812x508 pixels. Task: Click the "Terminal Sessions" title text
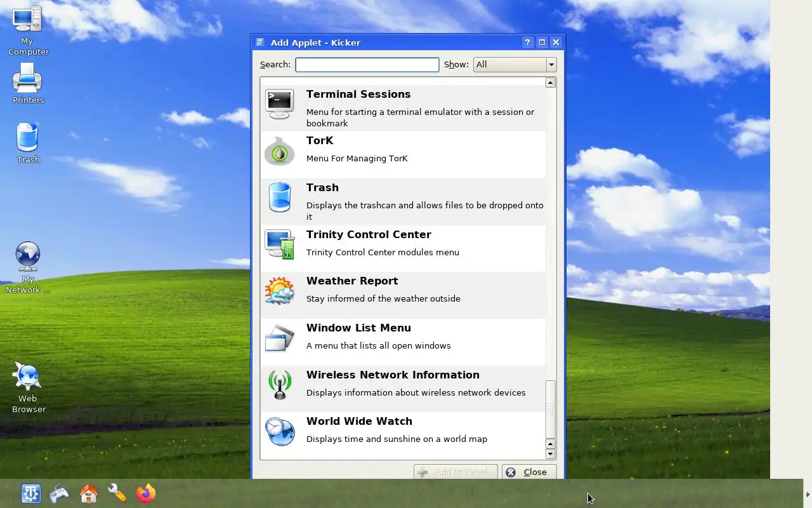click(358, 94)
